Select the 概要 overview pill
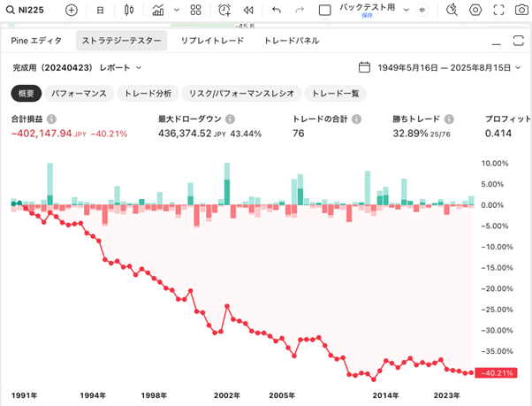This screenshot has width=532, height=406. [x=26, y=93]
